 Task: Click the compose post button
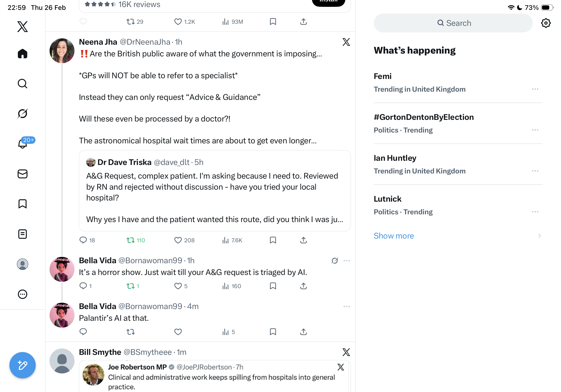[x=23, y=365]
